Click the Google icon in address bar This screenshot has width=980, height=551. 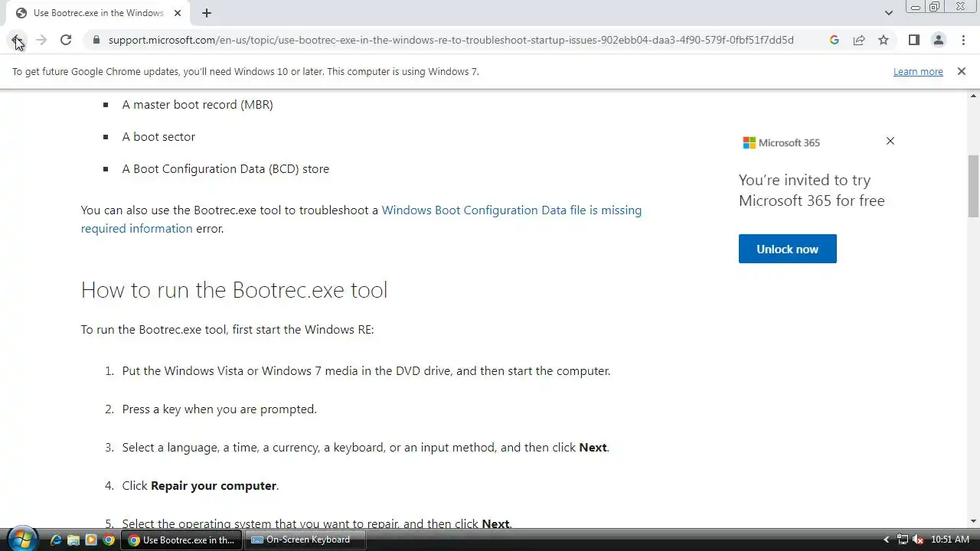coord(835,40)
